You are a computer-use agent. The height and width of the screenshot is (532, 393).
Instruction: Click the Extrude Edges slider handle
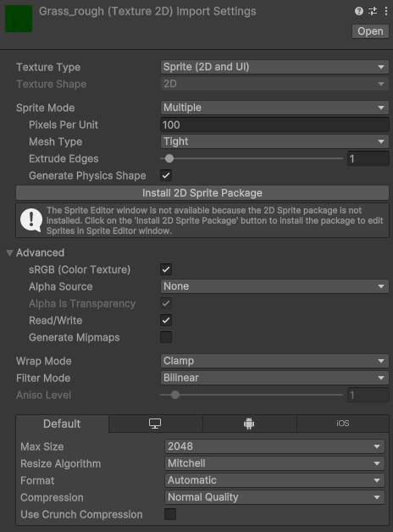169,158
